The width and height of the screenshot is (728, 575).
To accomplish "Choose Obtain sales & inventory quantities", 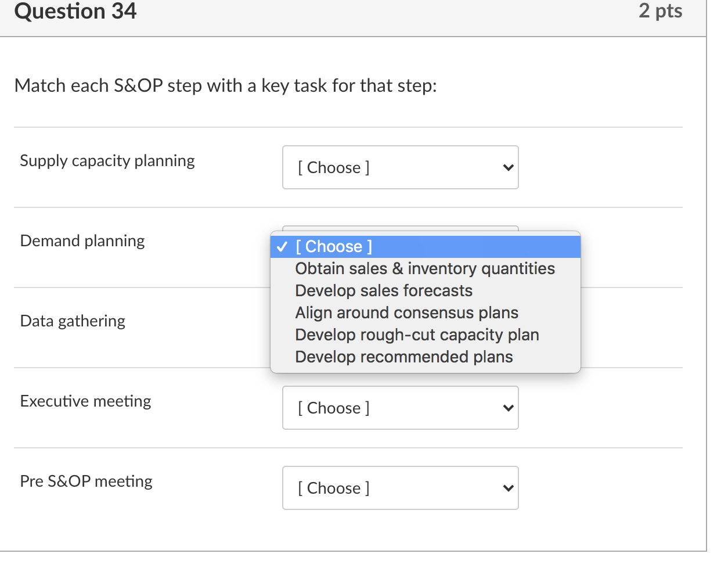I will pyautogui.click(x=424, y=269).
